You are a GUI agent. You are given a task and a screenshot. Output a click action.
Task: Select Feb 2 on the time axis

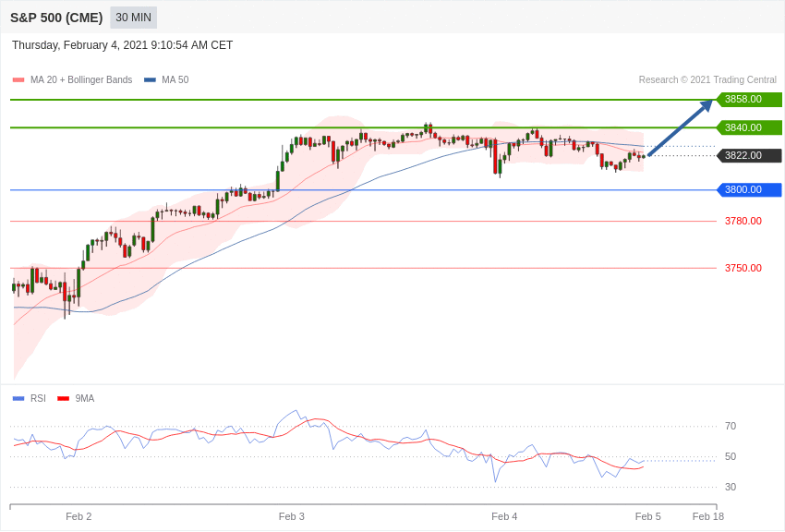pyautogui.click(x=78, y=516)
